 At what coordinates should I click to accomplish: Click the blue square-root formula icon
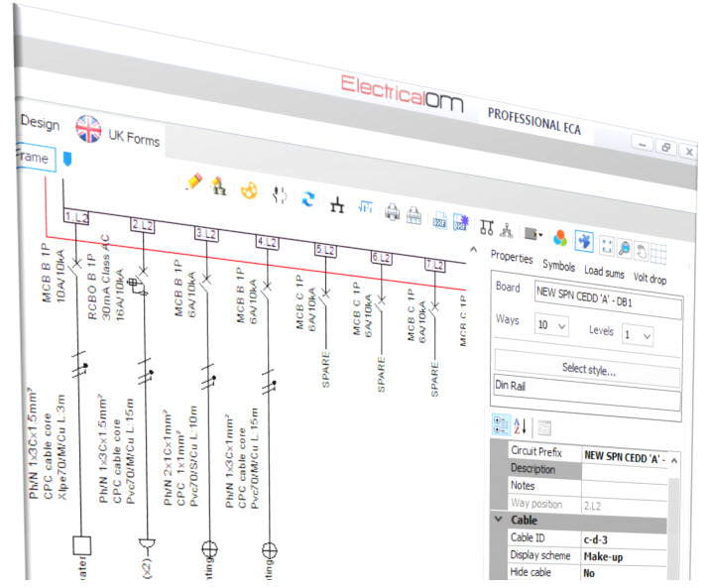tap(365, 206)
